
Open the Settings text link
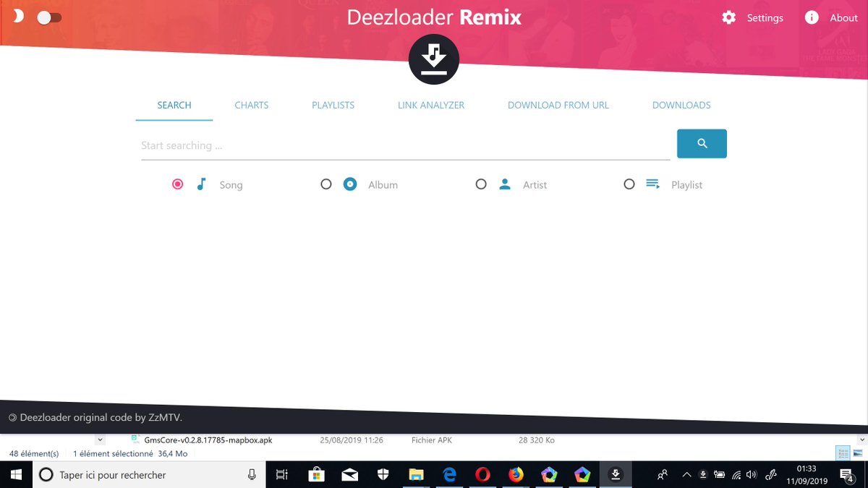[765, 18]
